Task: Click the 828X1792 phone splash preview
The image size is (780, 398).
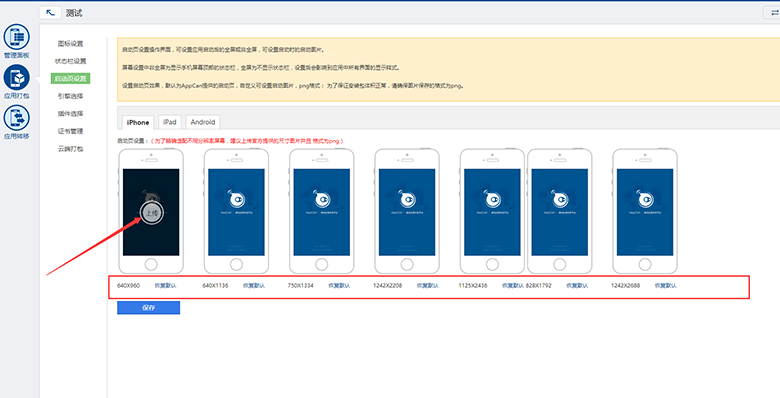Action: (x=560, y=212)
